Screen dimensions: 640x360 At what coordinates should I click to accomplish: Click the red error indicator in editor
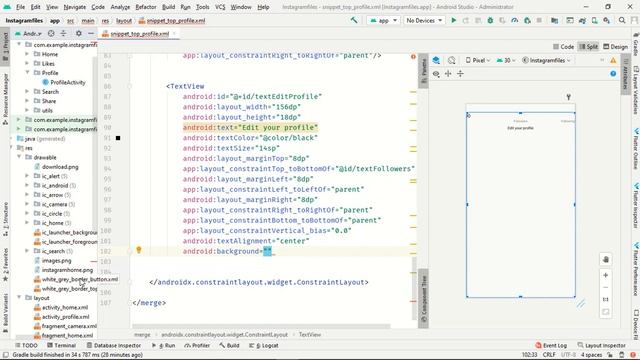coord(413,56)
